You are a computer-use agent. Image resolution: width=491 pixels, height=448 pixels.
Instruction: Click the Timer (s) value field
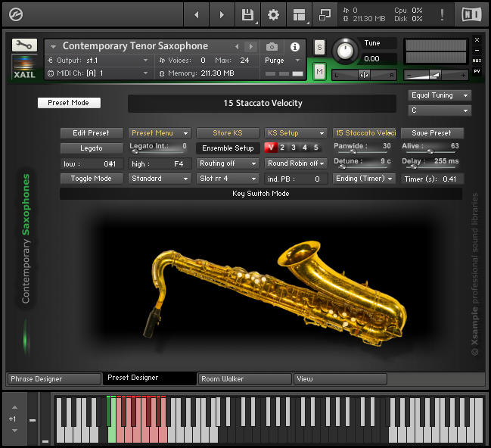432,179
